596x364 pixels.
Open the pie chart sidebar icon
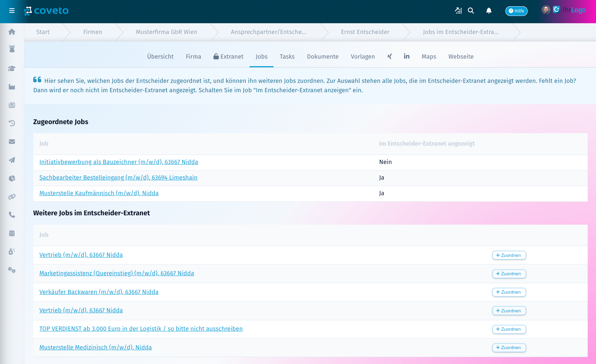pyautogui.click(x=12, y=178)
